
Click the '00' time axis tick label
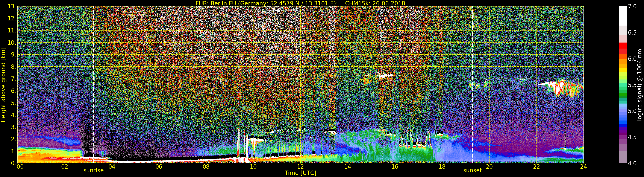20,167
